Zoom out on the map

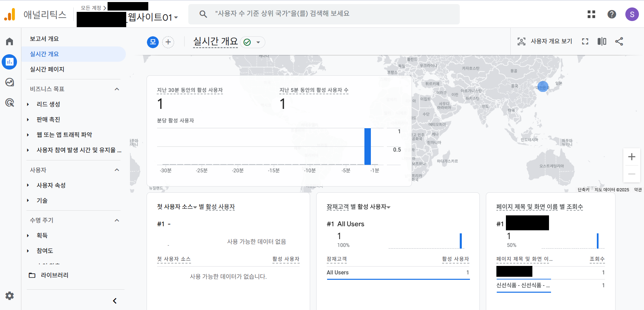631,174
